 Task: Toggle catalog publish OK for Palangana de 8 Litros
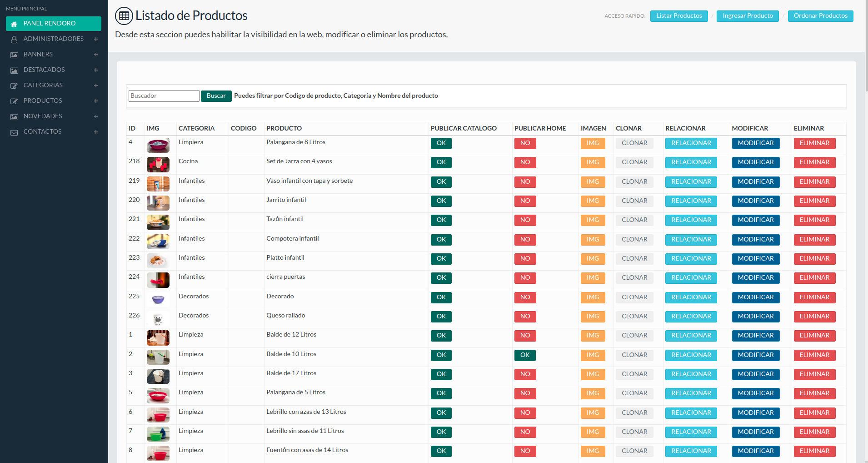coord(441,143)
